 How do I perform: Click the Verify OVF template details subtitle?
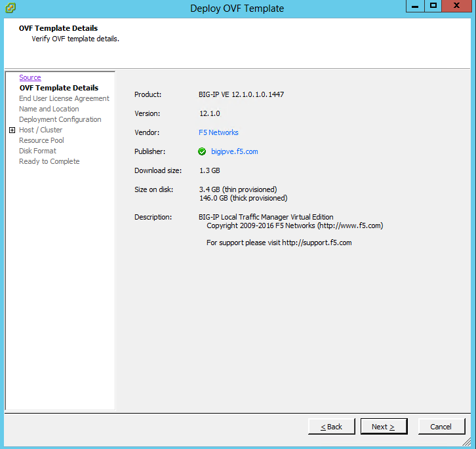pyautogui.click(x=75, y=39)
